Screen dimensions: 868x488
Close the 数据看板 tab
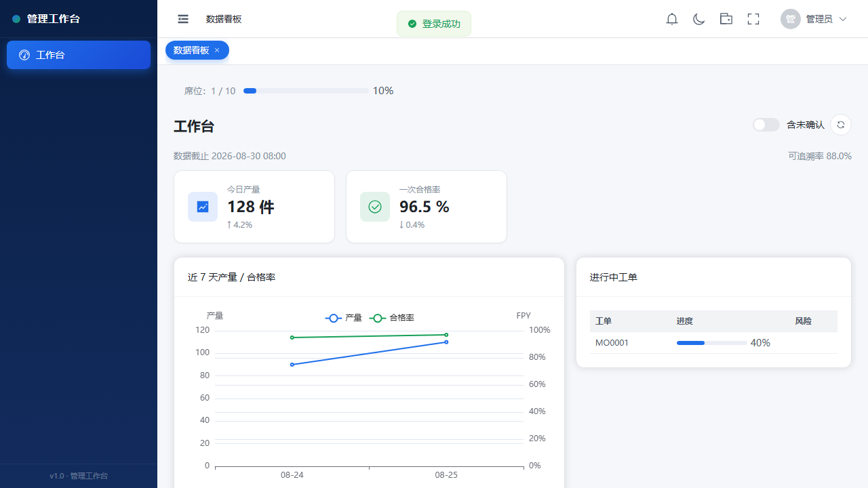point(217,50)
